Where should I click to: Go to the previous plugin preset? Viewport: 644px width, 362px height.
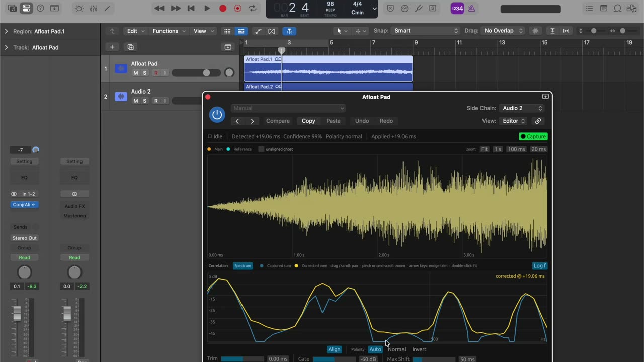click(237, 121)
